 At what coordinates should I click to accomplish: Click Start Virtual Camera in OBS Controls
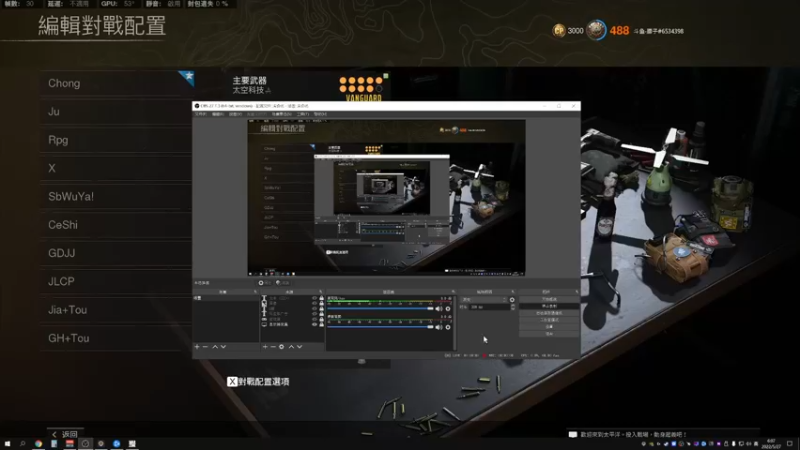pyautogui.click(x=549, y=313)
